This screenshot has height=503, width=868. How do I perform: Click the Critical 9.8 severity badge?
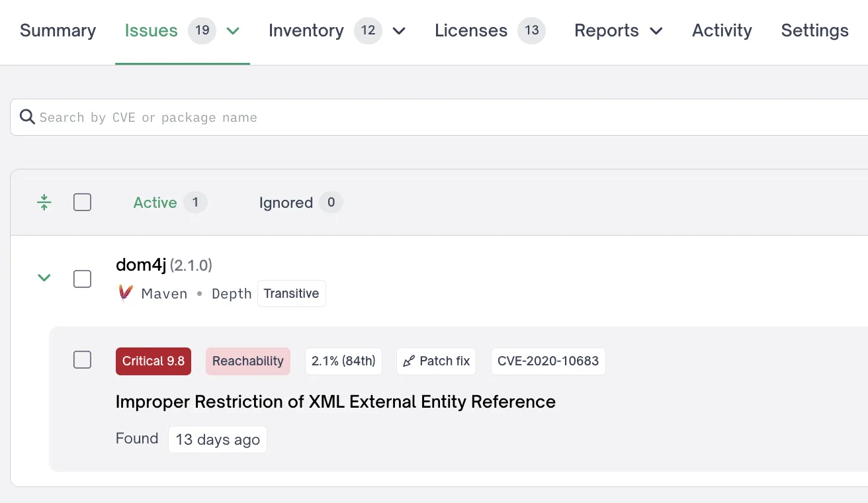coord(153,361)
